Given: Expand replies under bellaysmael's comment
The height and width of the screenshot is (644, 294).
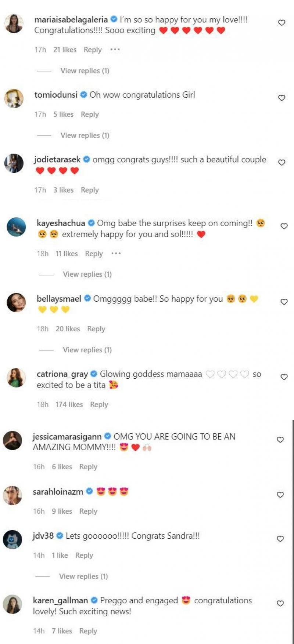Looking at the screenshot, I should click(87, 350).
